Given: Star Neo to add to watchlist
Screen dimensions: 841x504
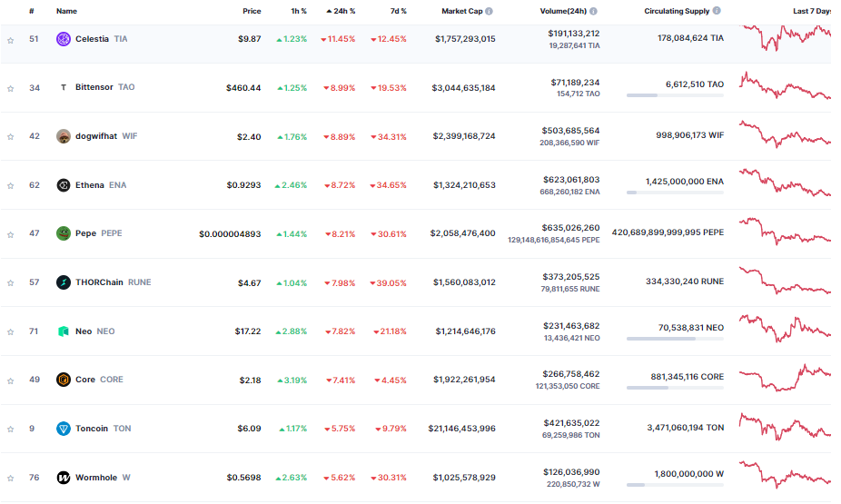Looking at the screenshot, I should tap(10, 331).
